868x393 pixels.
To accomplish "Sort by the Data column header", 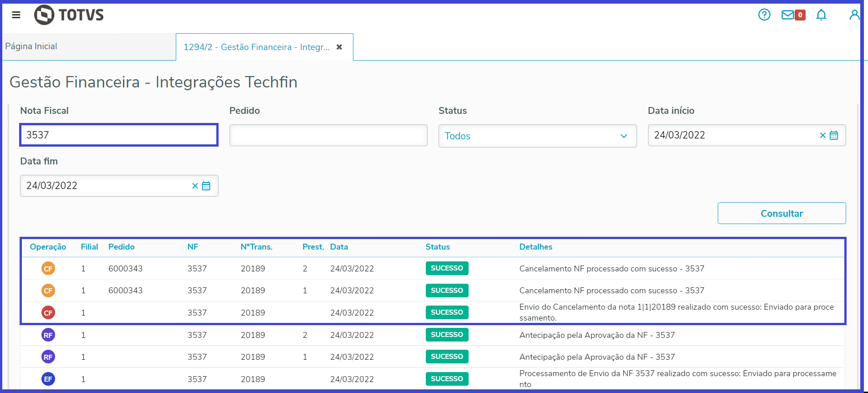I will coord(339,247).
